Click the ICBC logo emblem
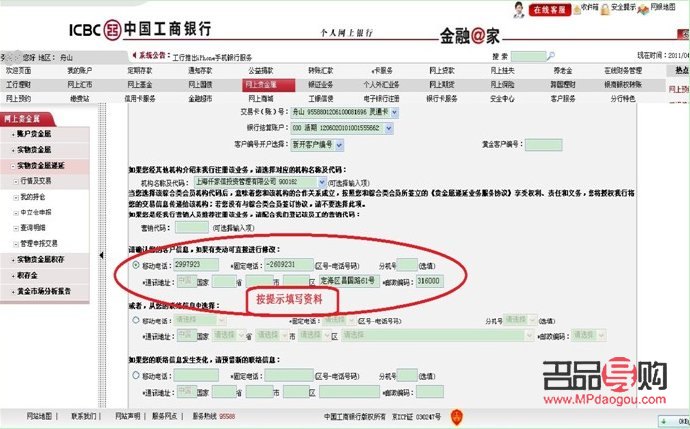The image size is (690, 429). click(112, 30)
